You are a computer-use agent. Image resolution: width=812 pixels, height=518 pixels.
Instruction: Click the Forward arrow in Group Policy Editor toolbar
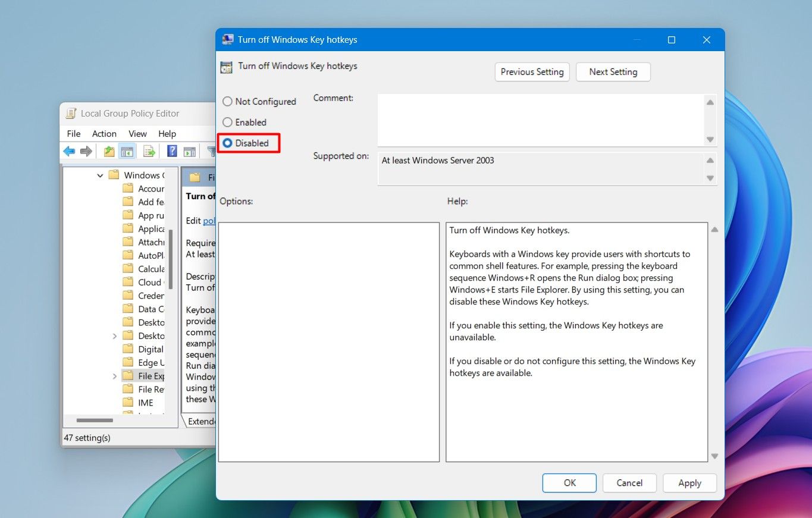pos(86,152)
